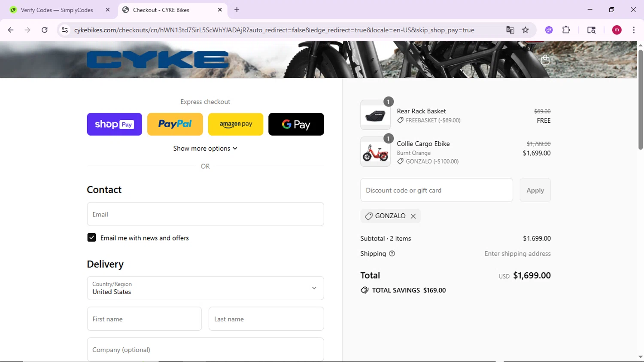Click the FREEBASKET discount tag icon

tap(400, 121)
